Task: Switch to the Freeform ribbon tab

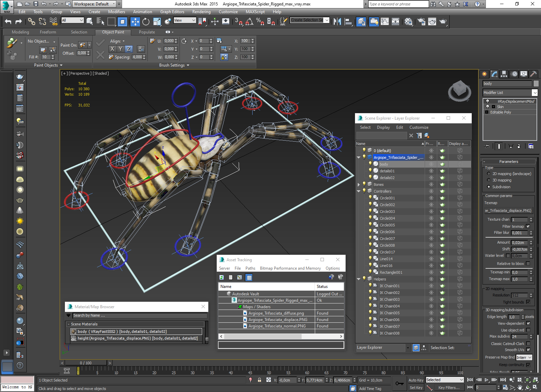Action: pos(48,32)
